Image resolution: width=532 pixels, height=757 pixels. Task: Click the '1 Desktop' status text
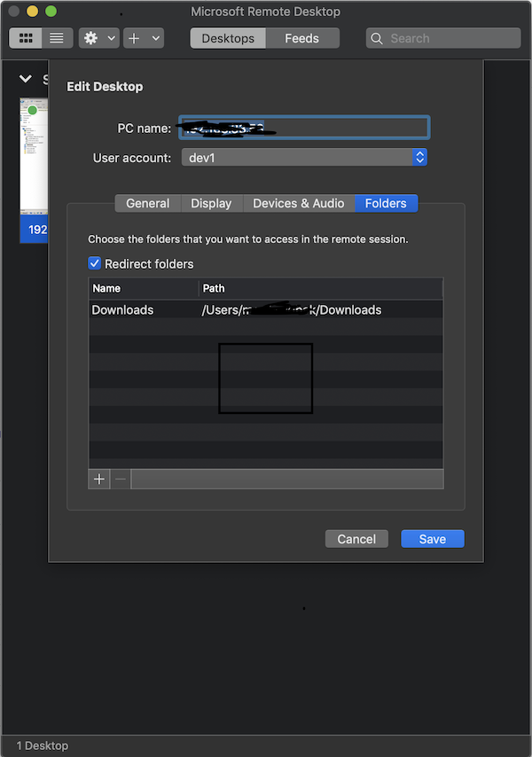pos(43,745)
